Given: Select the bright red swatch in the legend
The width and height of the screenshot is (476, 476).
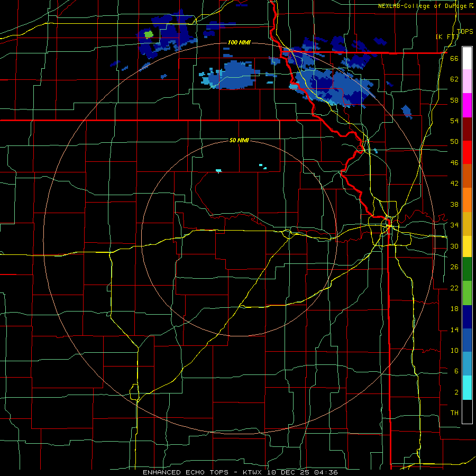Looking at the screenshot, I should (467, 152).
